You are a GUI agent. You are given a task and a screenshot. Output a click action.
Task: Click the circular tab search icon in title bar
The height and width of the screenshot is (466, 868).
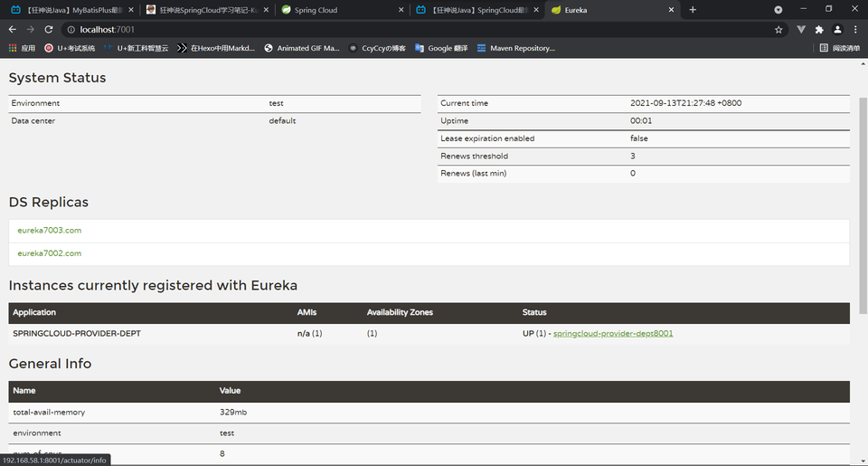(x=778, y=9)
